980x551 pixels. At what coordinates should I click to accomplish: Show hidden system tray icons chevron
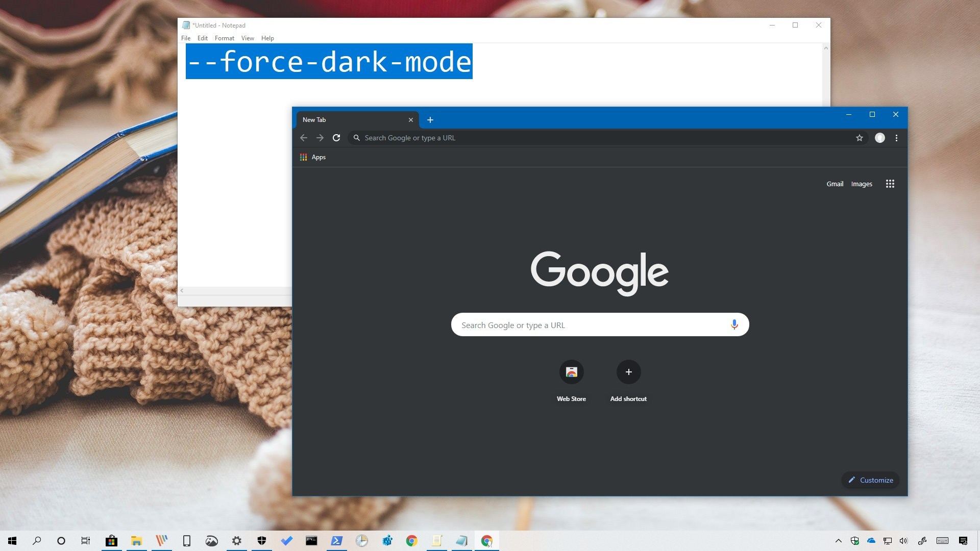(838, 541)
